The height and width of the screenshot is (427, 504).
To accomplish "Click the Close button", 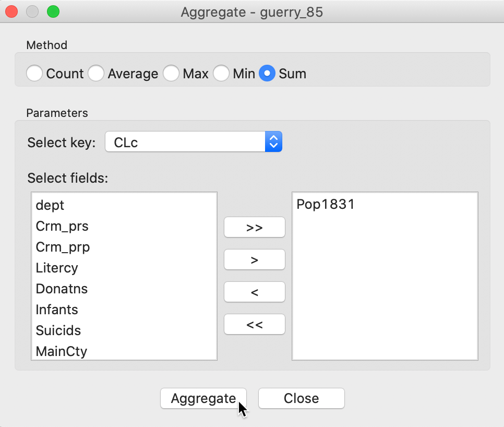I will click(x=301, y=398).
